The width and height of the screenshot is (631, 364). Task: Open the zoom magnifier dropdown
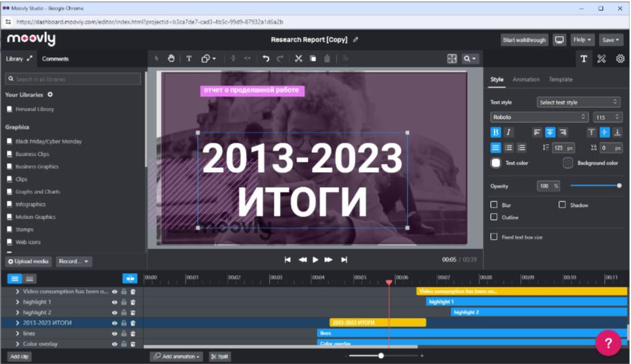[x=470, y=59]
